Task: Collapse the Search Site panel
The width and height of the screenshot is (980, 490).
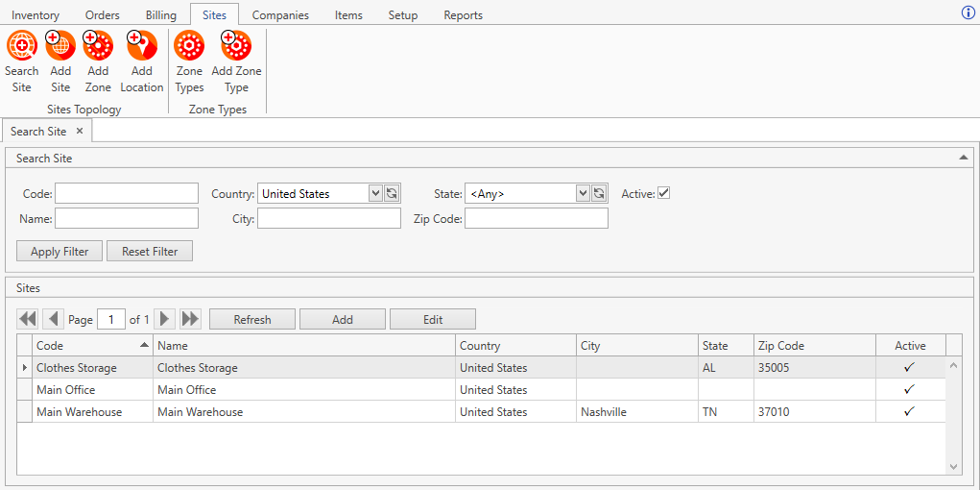Action: pyautogui.click(x=963, y=158)
